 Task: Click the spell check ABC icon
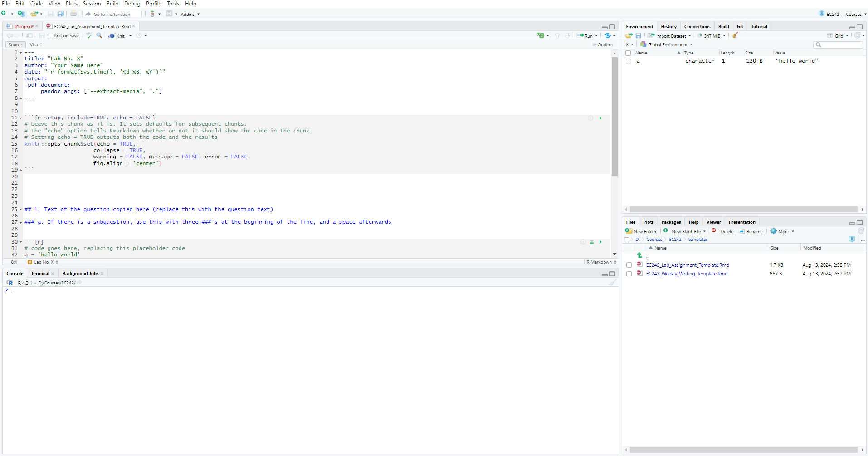coord(89,35)
